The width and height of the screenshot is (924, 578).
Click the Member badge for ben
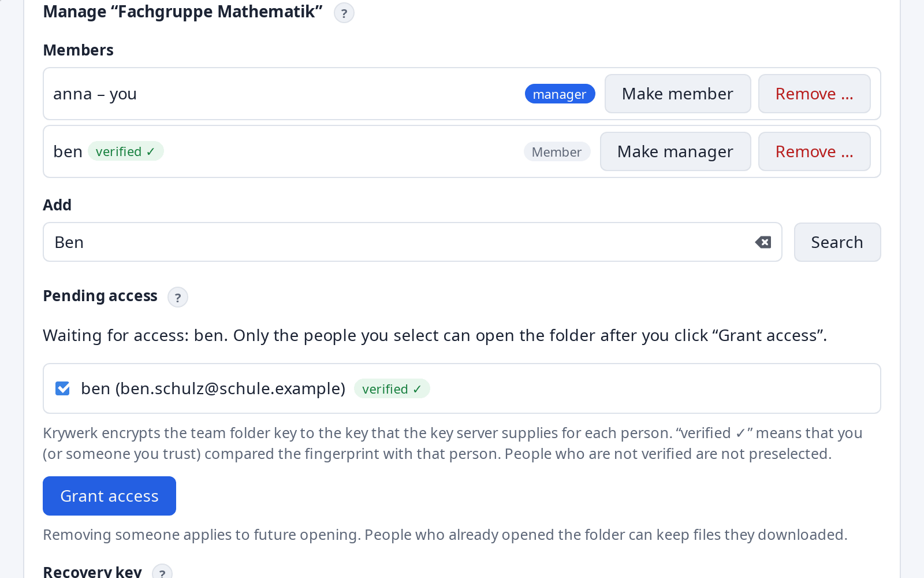pyautogui.click(x=557, y=151)
